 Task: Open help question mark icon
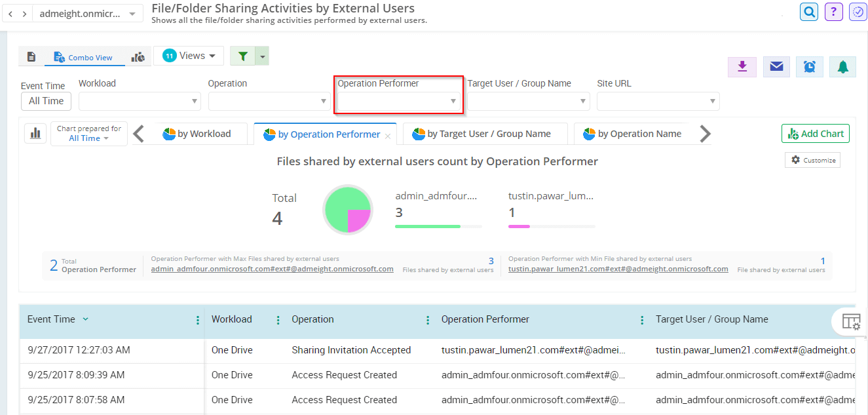point(833,12)
